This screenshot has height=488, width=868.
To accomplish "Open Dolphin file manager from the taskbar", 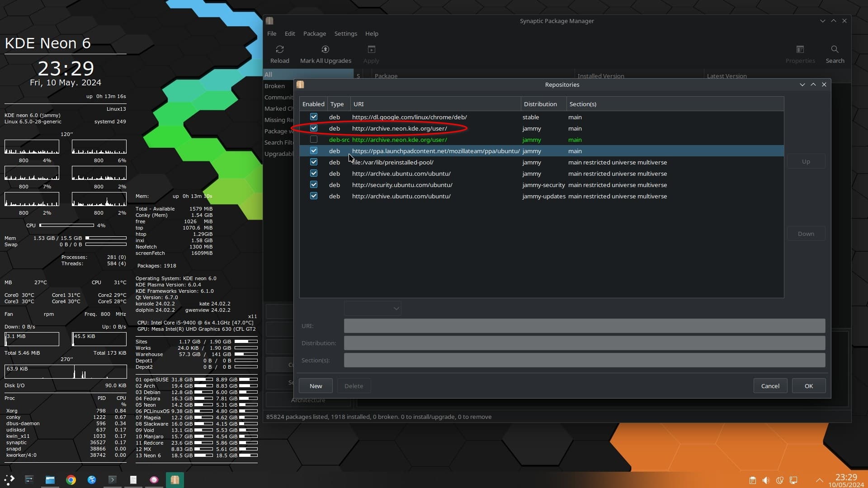I will (50, 479).
